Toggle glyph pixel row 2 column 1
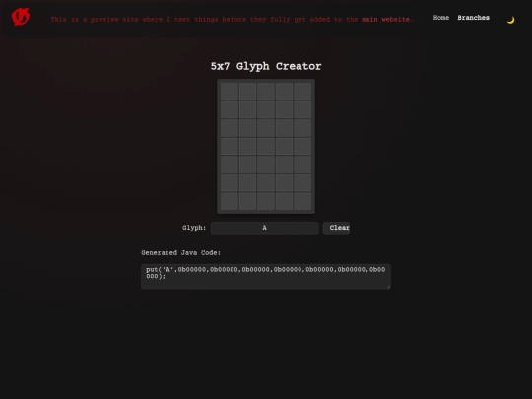This screenshot has height=399, width=532. 230,109
